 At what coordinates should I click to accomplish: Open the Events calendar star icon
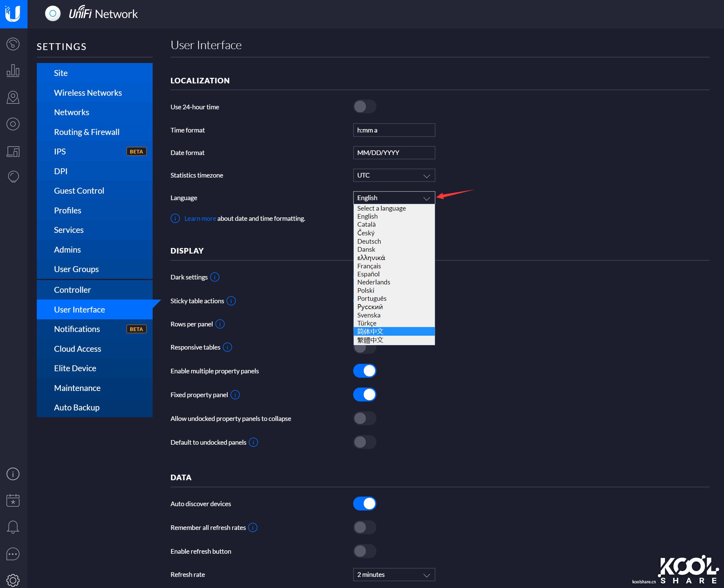(13, 500)
